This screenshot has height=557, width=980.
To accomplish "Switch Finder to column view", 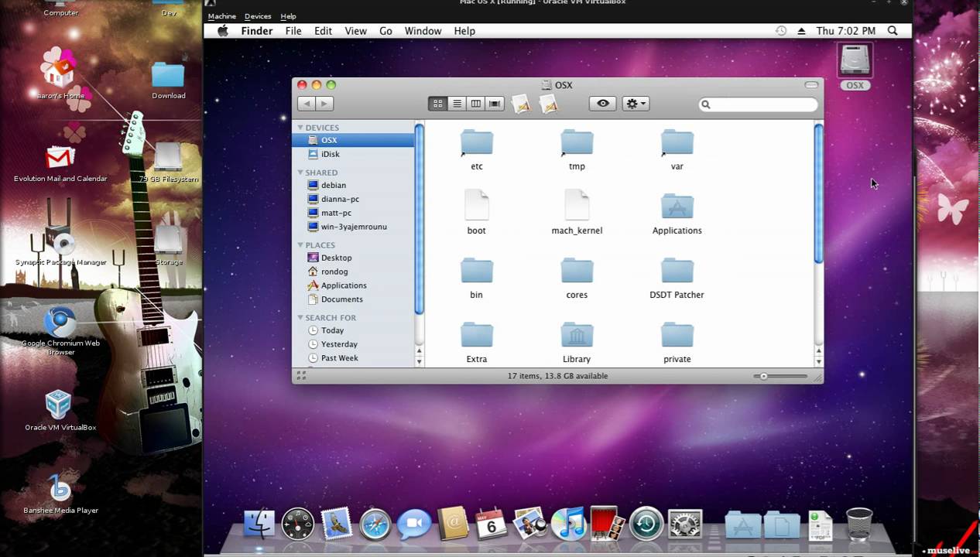I will tap(476, 104).
